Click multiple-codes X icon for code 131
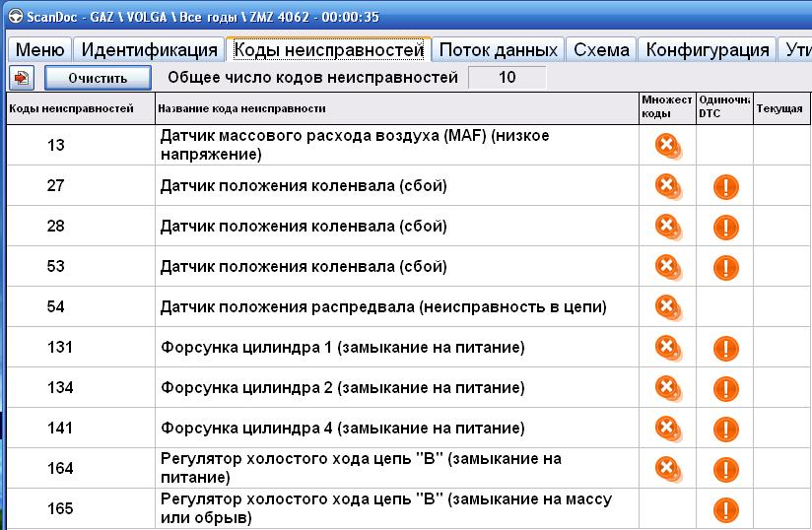The height and width of the screenshot is (530, 812). click(x=667, y=348)
